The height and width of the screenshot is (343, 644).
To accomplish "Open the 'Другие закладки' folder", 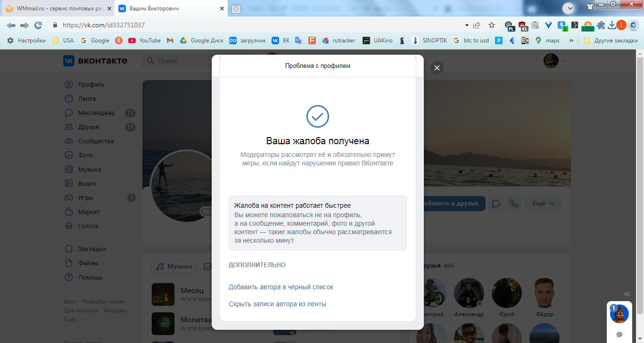I will [x=611, y=41].
